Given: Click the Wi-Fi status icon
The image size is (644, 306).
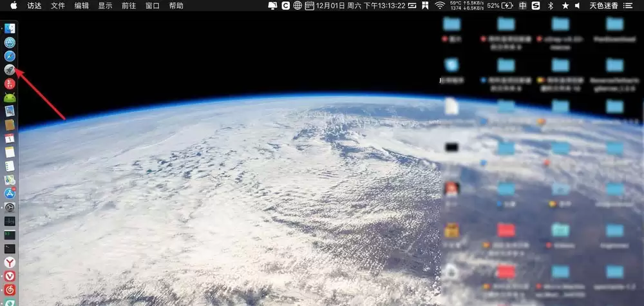Looking at the screenshot, I should coord(440,5).
